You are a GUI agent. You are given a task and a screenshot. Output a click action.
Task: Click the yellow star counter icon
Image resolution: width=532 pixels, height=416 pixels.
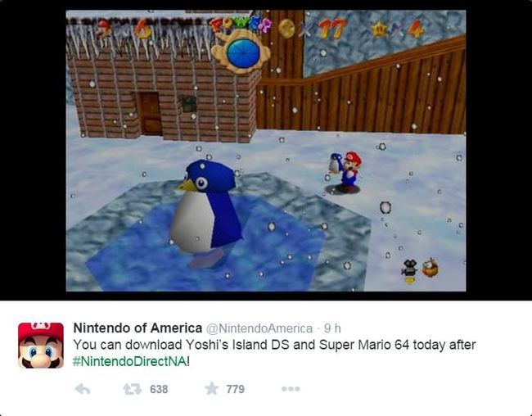(380, 29)
